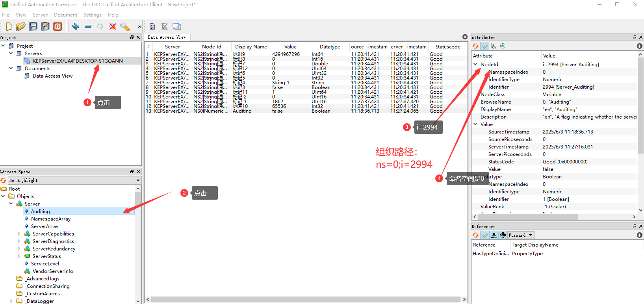Select the Auditing node
Image resolution: width=644 pixels, height=304 pixels.
pos(41,211)
